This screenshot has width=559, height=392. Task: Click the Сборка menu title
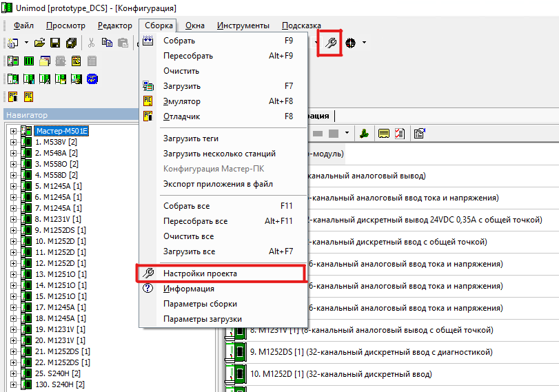(159, 25)
